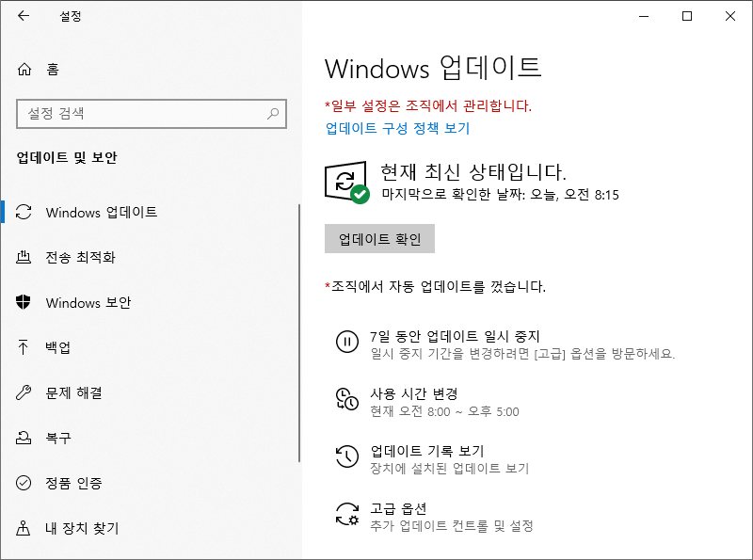Viewport: 753px width, 560px height.
Task: Click the clock icon for 사용 시간 변경
Action: click(x=346, y=399)
